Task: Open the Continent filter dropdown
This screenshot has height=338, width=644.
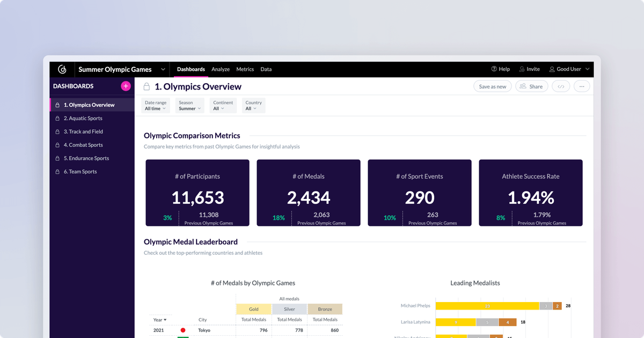Action: [223, 106]
